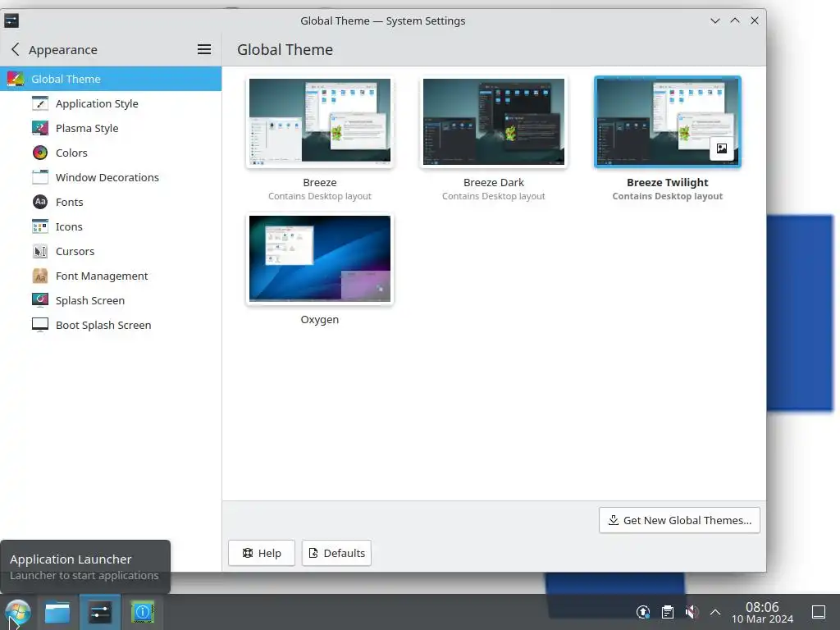Screen dimensions: 840x630
Task: Open the Colors settings page
Action: click(x=111, y=153)
